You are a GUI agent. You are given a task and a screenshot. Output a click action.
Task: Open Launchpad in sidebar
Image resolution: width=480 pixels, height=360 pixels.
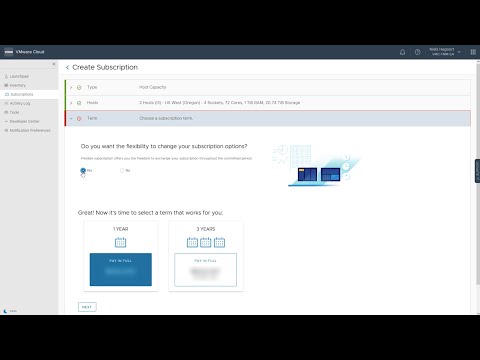tap(19, 76)
